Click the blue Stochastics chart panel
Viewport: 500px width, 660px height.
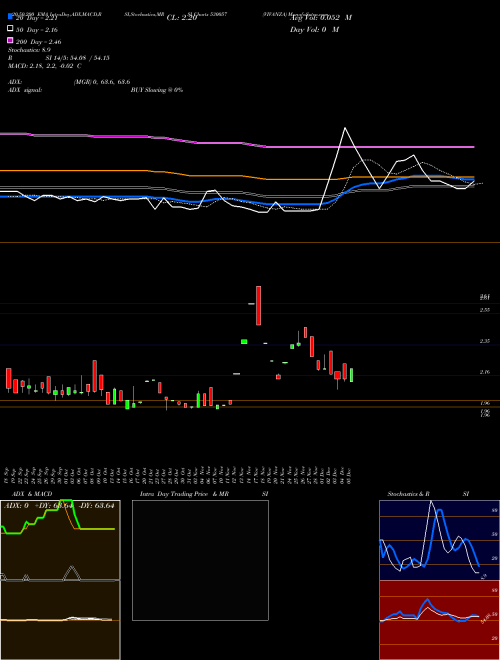pyautogui.click(x=439, y=540)
